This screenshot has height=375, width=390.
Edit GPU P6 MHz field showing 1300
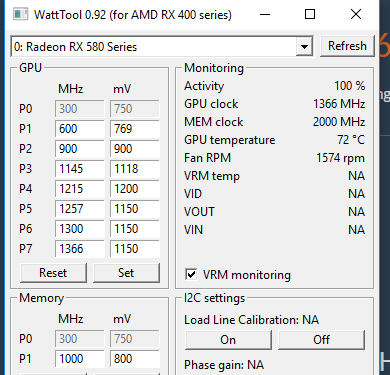pyautogui.click(x=80, y=229)
